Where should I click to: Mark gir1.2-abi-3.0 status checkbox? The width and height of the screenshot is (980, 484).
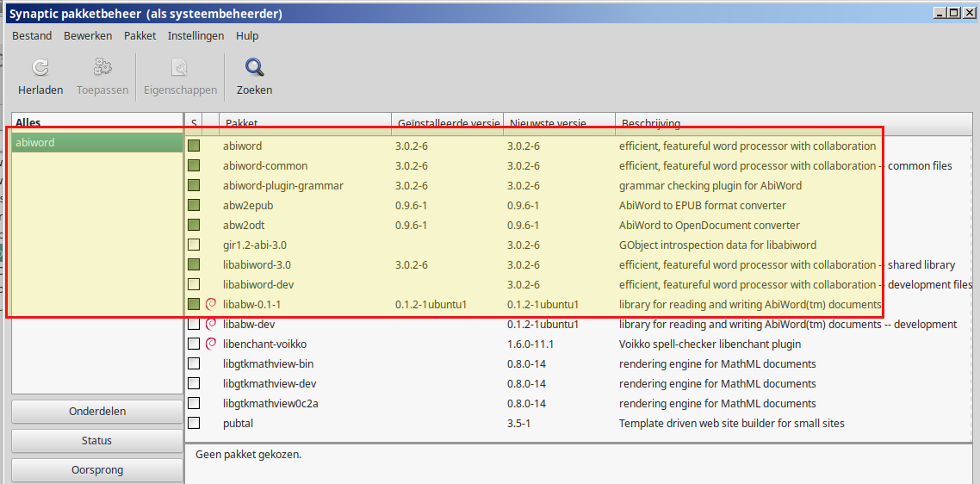(x=194, y=245)
